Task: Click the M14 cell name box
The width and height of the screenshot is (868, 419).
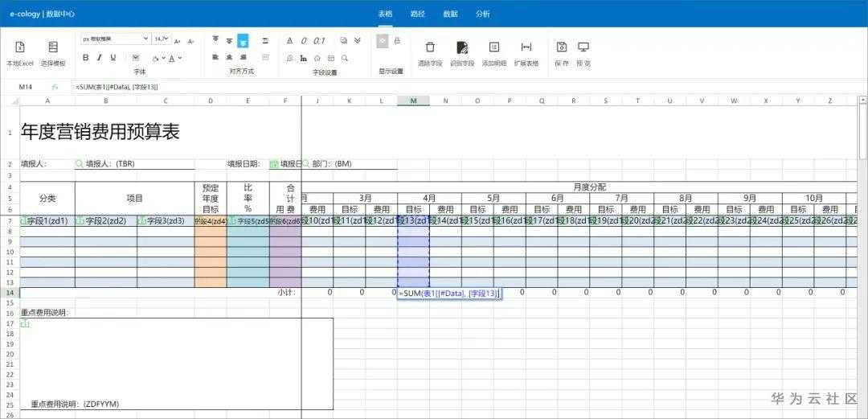Action: click(26, 87)
